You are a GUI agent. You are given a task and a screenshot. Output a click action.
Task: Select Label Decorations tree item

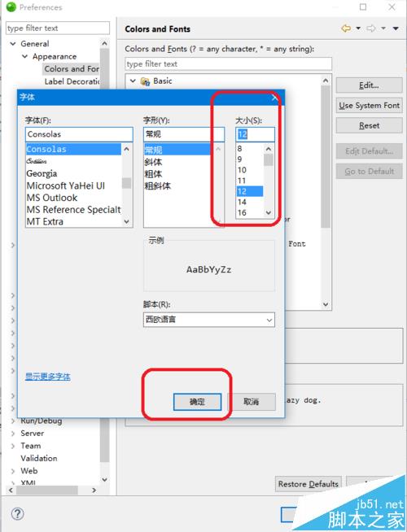tap(72, 81)
